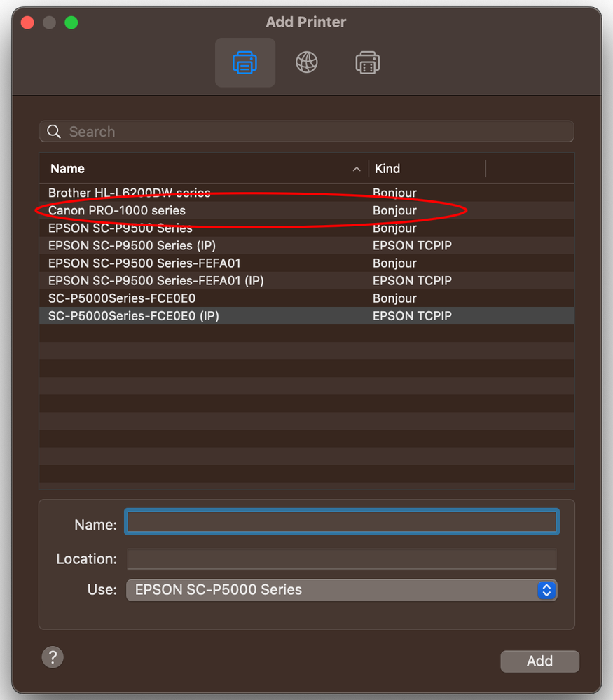Viewport: 613px width, 700px height.
Task: Click the magnifying glass in search field
Action: pos(54,132)
